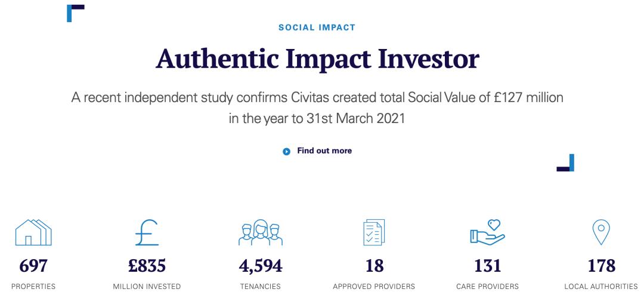The image size is (644, 298).
Task: Click the 18 approved providers number
Action: click(374, 266)
